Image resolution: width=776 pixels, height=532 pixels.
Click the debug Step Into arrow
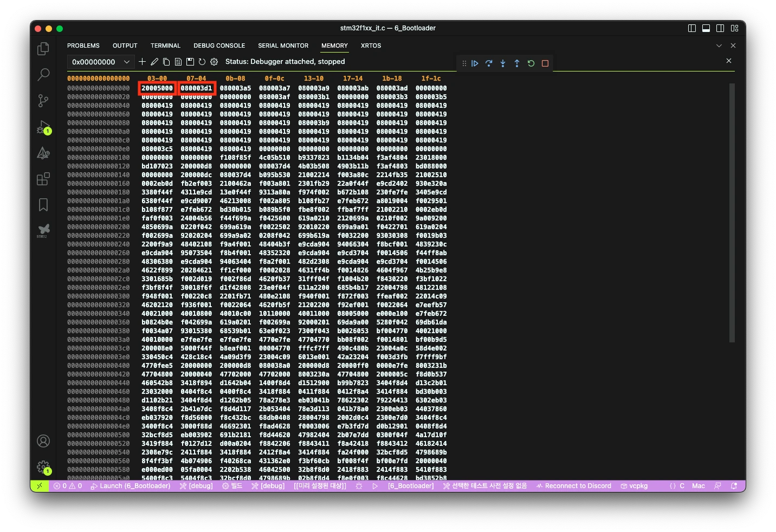[503, 63]
